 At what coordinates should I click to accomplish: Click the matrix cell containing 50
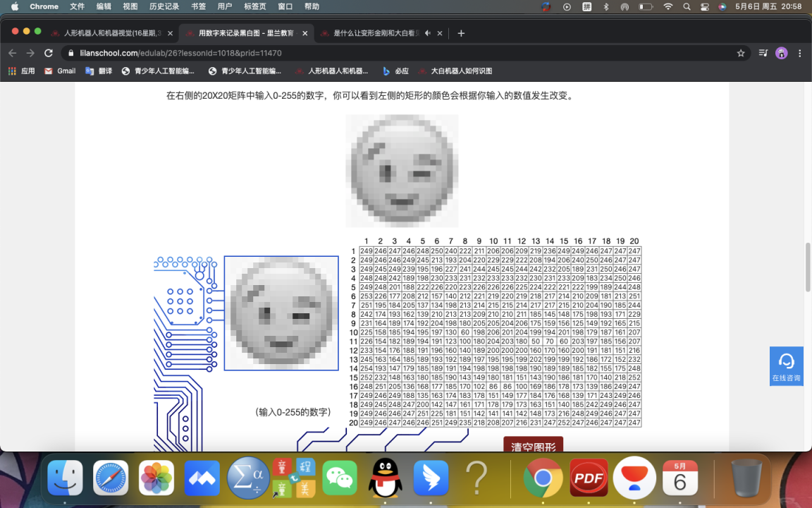tap(536, 341)
